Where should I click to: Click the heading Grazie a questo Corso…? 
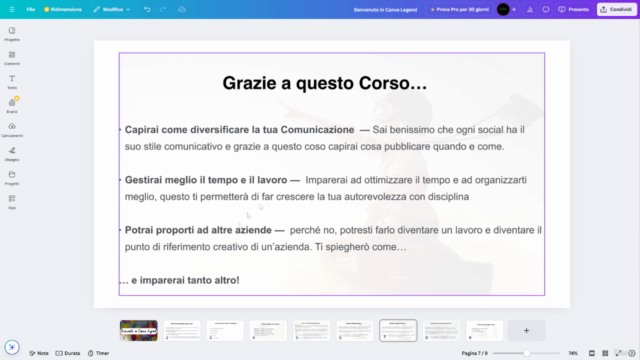pyautogui.click(x=324, y=83)
